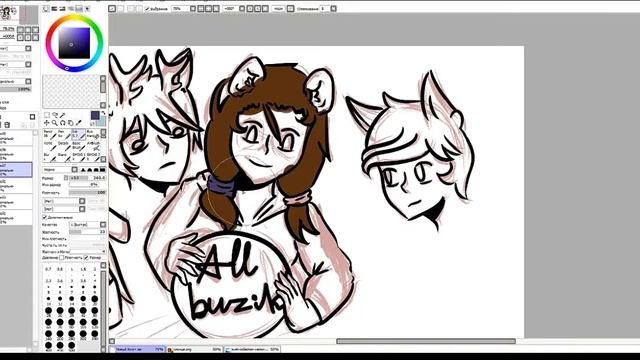Adjust the brush Плотность density slider
This screenshot has width=640, height=360.
coord(87,192)
